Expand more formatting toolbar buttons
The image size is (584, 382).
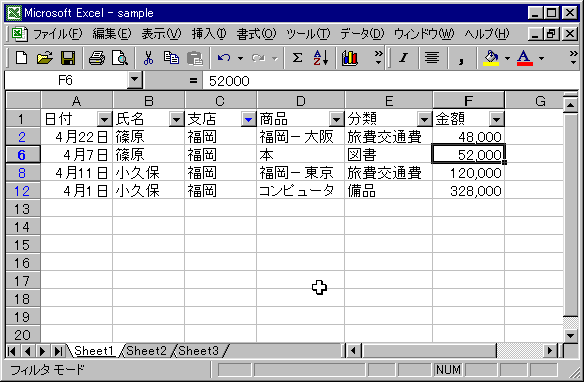[574, 58]
